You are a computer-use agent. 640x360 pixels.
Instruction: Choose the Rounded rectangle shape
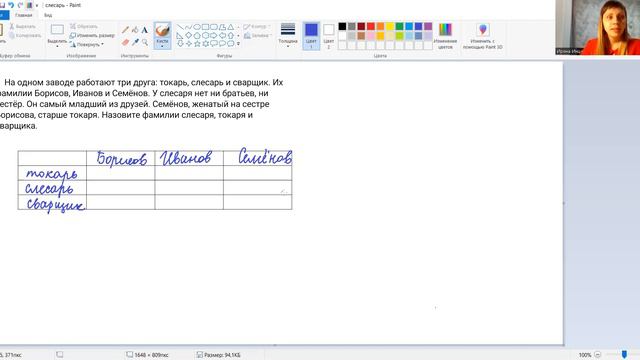(214, 27)
